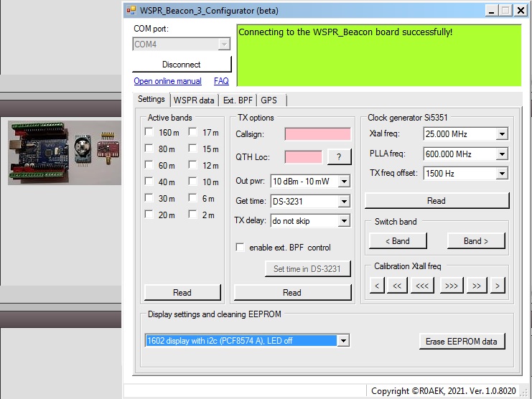532x399 pixels.
Task: Click the Disconnect button
Action: [x=182, y=65]
